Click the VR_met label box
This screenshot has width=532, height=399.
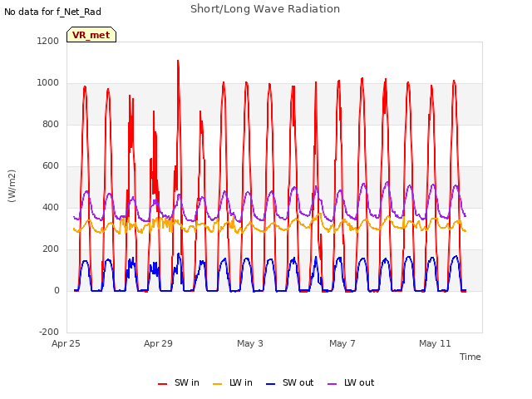pyautogui.click(x=91, y=35)
